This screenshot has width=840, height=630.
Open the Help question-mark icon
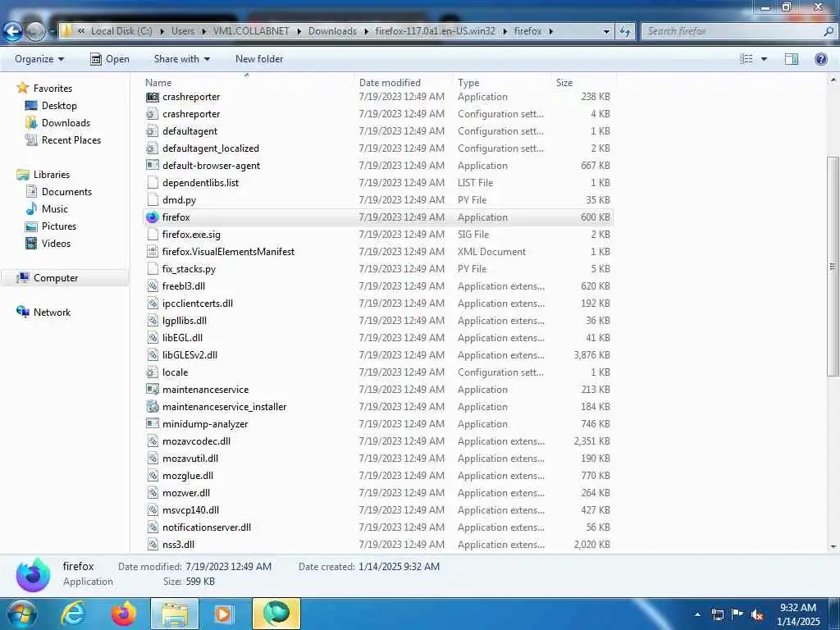[x=820, y=59]
